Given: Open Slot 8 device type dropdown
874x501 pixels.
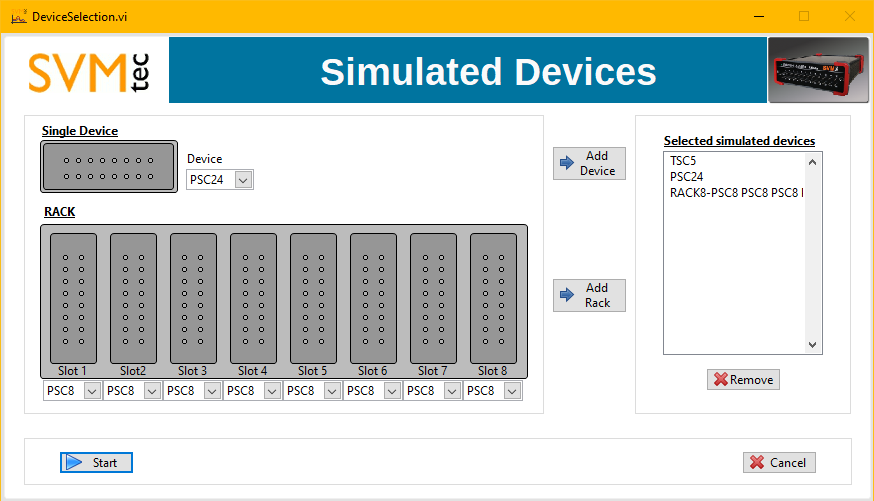Looking at the screenshot, I should tap(512, 391).
